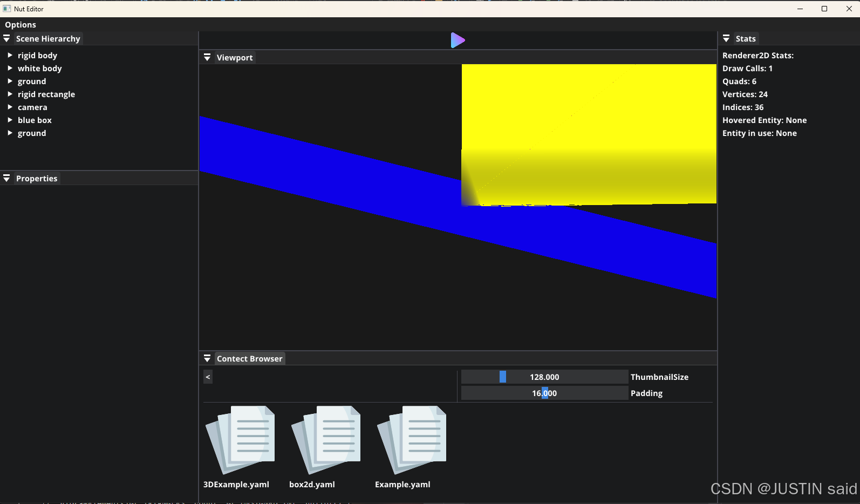
Task: Expand the rigid rectangle entity
Action: tap(10, 94)
